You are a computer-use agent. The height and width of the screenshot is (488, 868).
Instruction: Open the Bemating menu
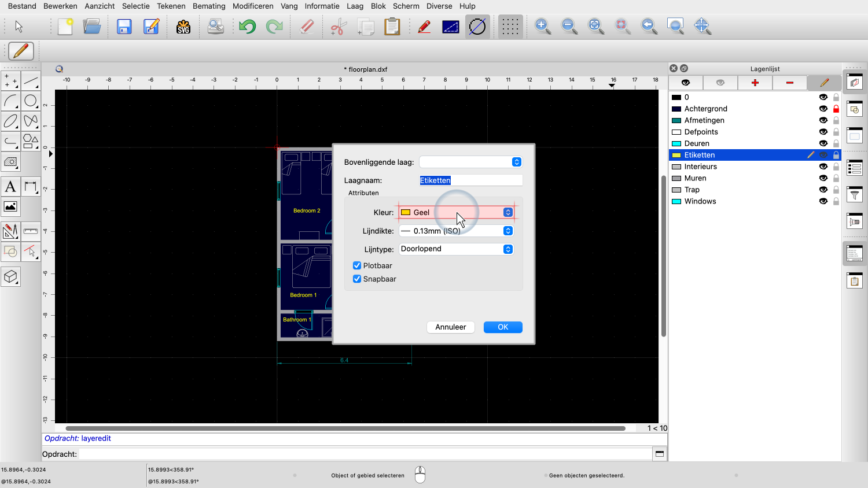coord(209,6)
